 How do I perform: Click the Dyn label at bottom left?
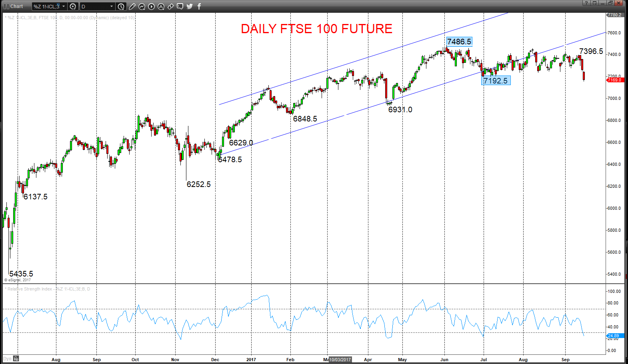tap(8, 359)
